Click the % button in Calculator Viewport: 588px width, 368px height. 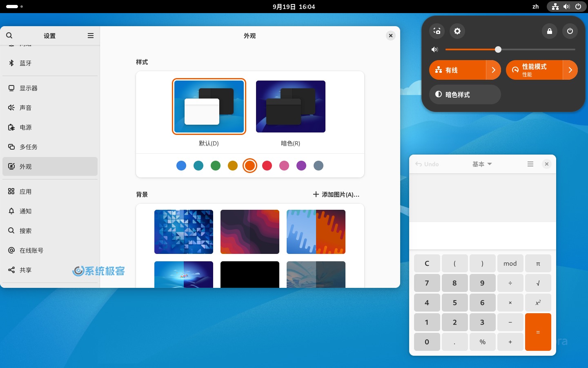pos(483,342)
